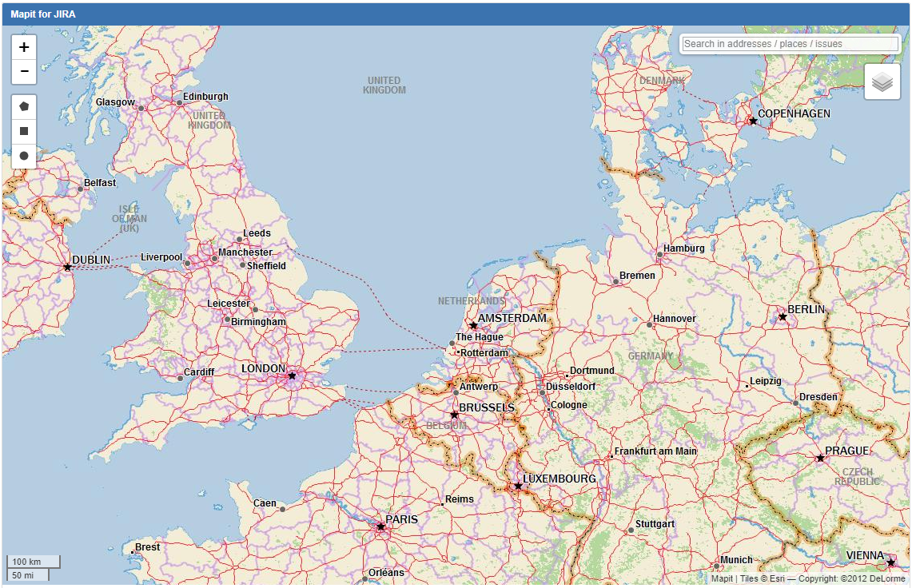Select the rectangle draw tool
The width and height of the screenshot is (912, 588).
click(x=24, y=131)
